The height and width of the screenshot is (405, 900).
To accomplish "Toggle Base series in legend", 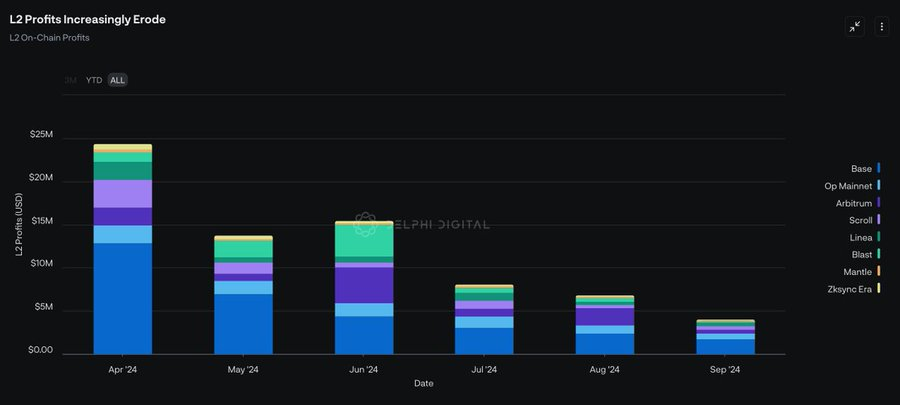I will pos(865,169).
